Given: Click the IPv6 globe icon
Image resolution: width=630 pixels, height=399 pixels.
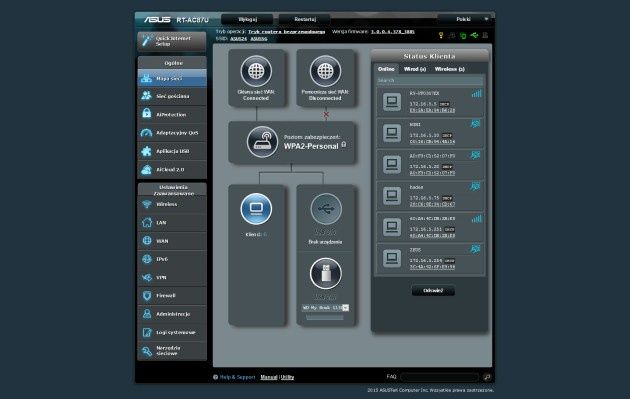Looking at the screenshot, I should [147, 259].
